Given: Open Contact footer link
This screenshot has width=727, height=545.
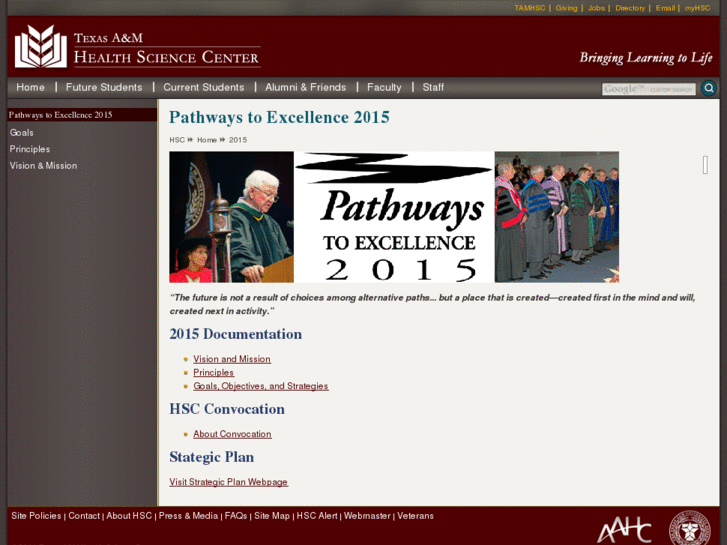Looking at the screenshot, I should [x=84, y=516].
